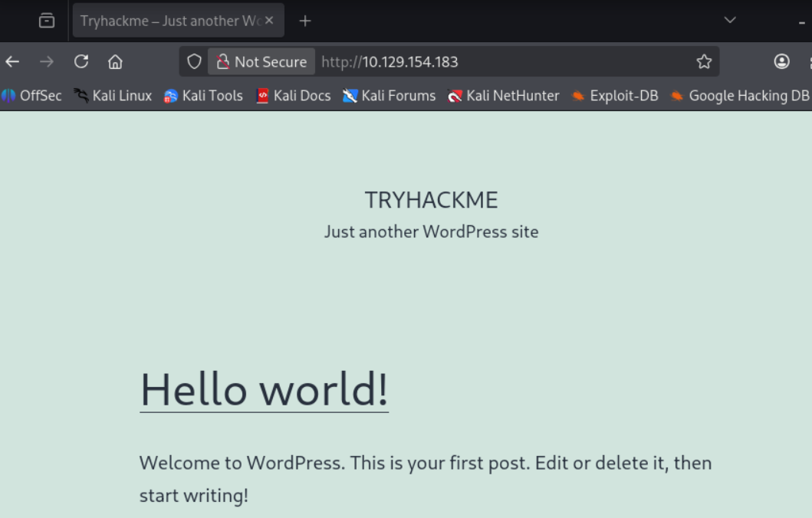This screenshot has height=518, width=812.
Task: Close the Tryhackme browser tab
Action: click(269, 21)
